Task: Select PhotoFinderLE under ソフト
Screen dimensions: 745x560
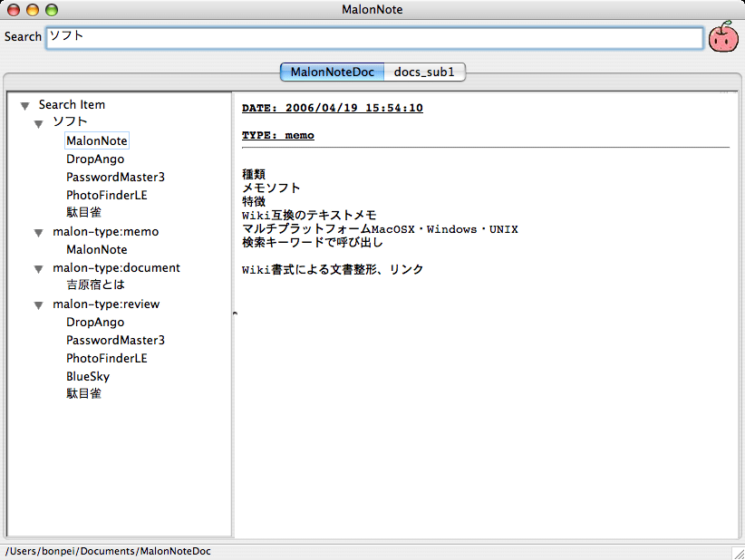Action: (x=107, y=195)
